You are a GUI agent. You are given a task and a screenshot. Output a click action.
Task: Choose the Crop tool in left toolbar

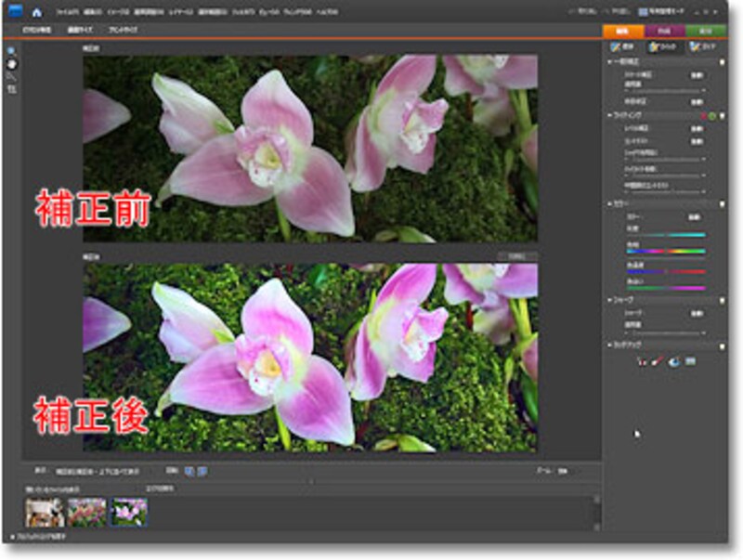11,90
